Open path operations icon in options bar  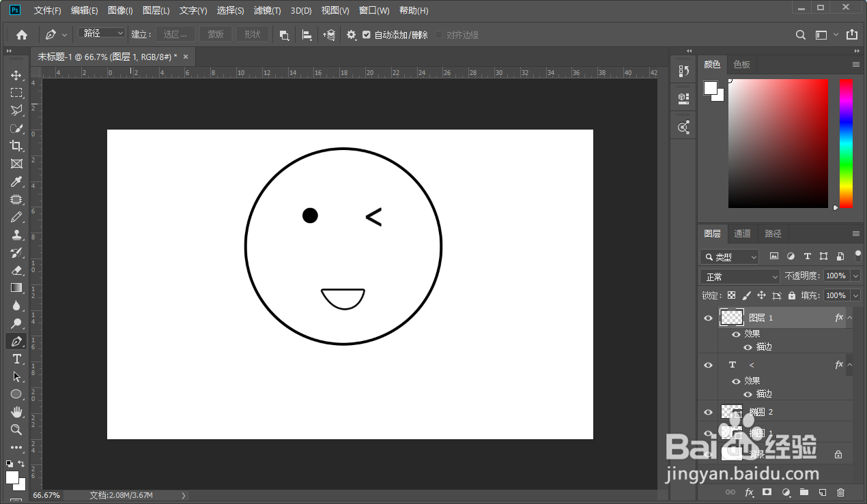tap(285, 35)
